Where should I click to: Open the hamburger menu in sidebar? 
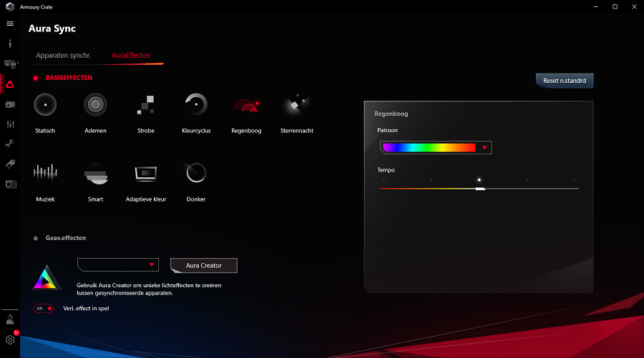click(10, 24)
